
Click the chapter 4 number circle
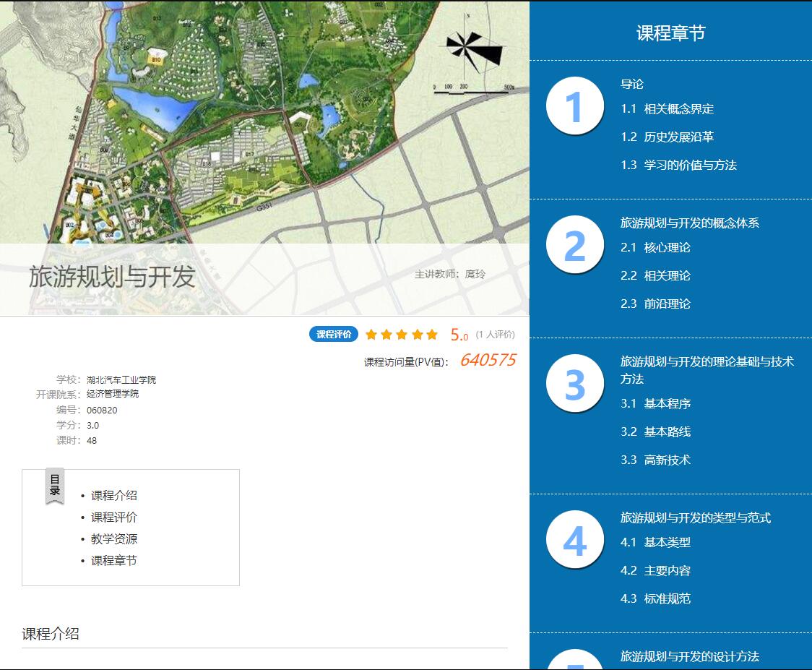[x=574, y=540]
